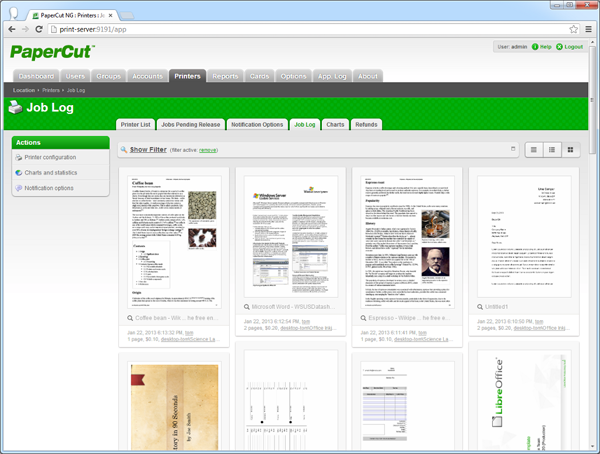Open the Refunds tab
This screenshot has height=454, width=600.
[366, 124]
